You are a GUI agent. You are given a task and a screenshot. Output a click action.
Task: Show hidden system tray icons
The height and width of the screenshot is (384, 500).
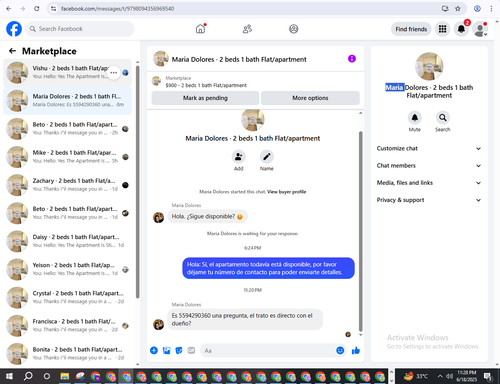coord(440,376)
